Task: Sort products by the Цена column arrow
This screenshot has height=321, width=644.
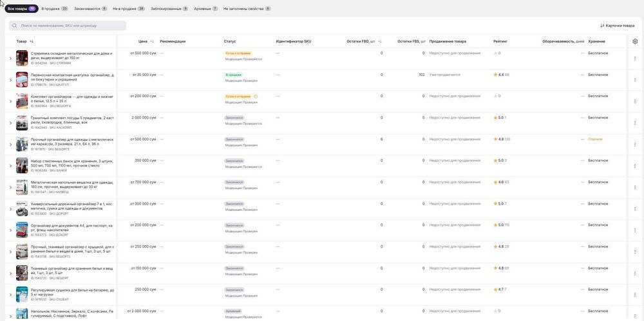Action: pyautogui.click(x=152, y=41)
